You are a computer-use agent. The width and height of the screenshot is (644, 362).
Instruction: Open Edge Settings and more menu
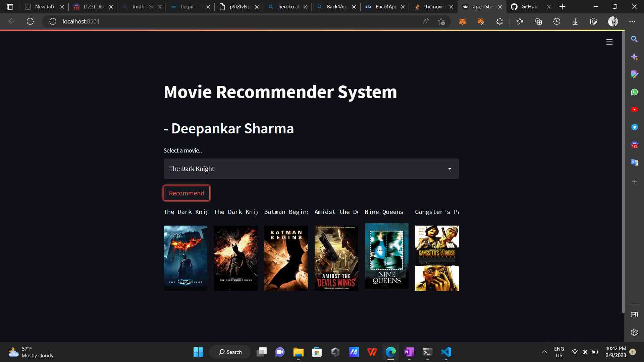tap(632, 21)
